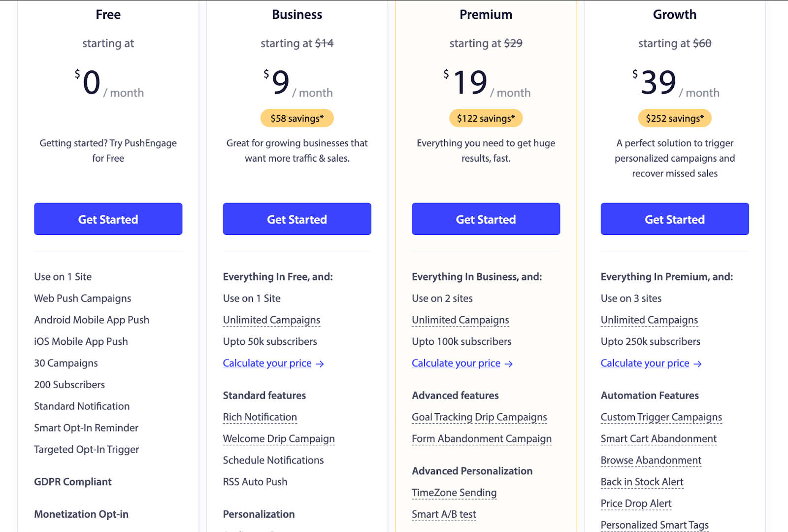The width and height of the screenshot is (788, 532).
Task: Open Custom Trigger Campaigns link
Action: [x=661, y=417]
